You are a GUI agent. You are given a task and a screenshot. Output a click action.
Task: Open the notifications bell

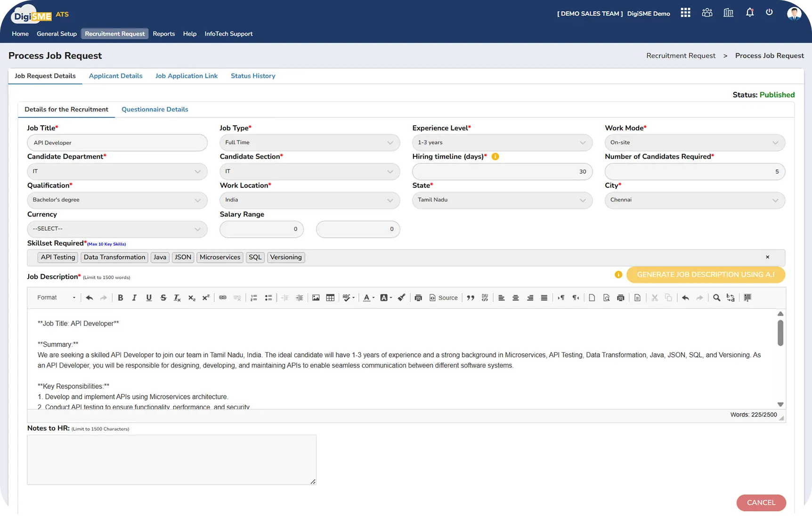pos(750,13)
